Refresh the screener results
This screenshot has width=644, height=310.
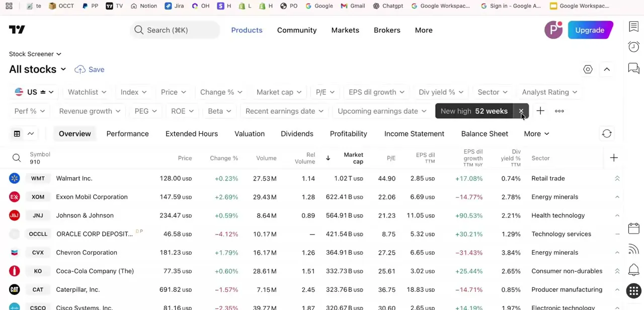click(607, 134)
